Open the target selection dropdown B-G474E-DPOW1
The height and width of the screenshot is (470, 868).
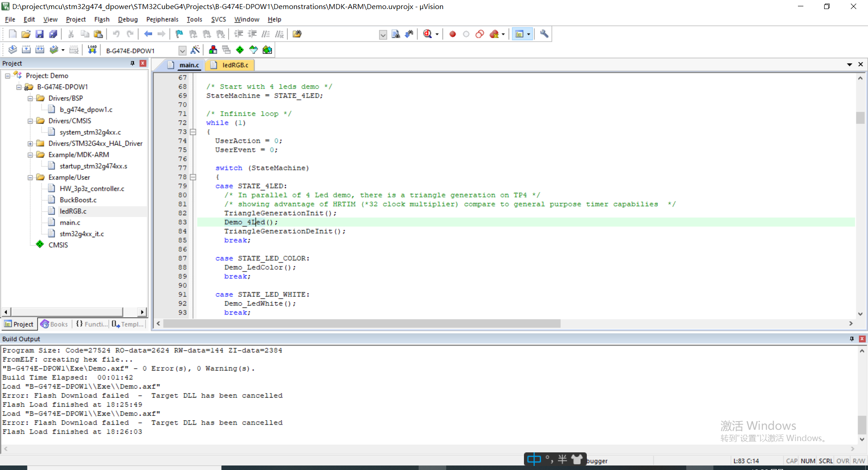point(182,50)
